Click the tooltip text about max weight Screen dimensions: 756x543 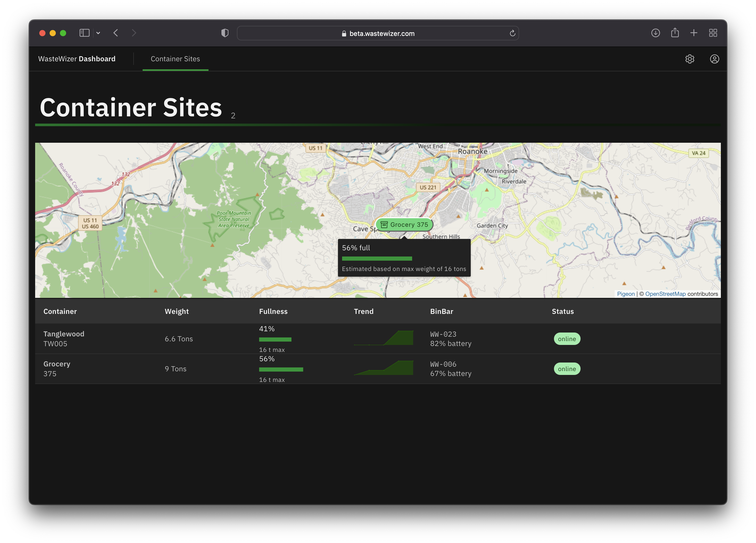(404, 269)
